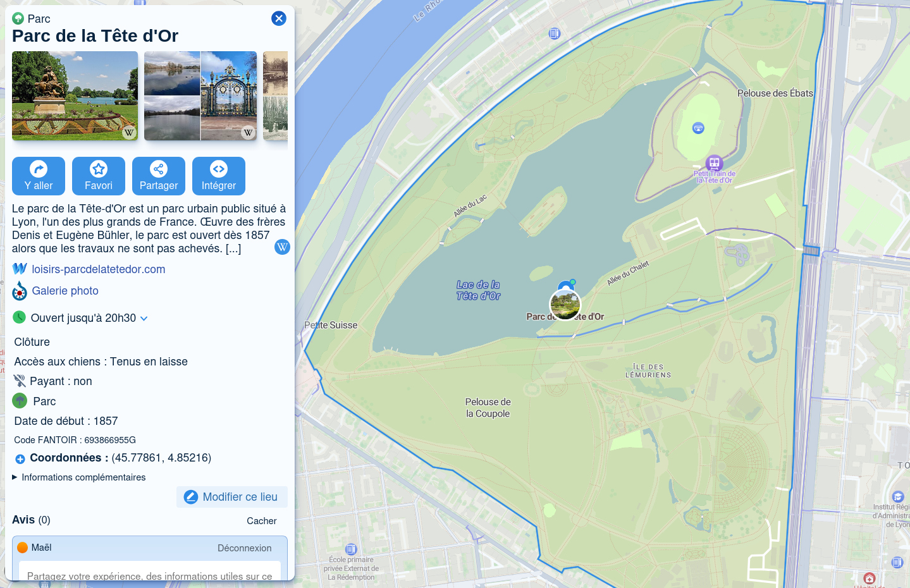The width and height of the screenshot is (910, 588).
Task: Click the Intégrer embed button
Action: coord(219,176)
